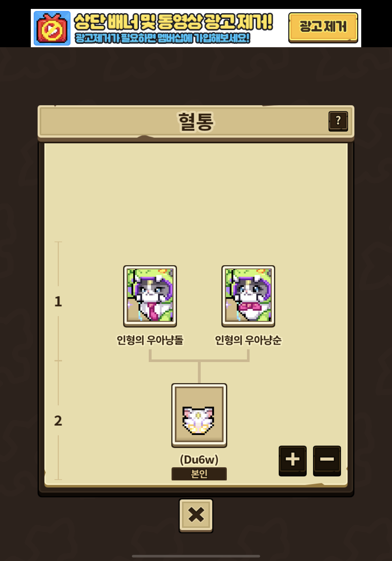Close the lineage panel with X
392x561 pixels.
(x=196, y=516)
